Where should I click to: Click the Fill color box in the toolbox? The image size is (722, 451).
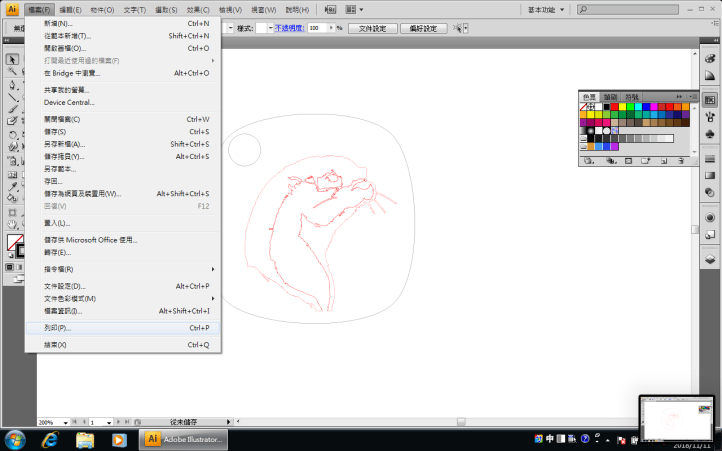pyautogui.click(x=14, y=242)
